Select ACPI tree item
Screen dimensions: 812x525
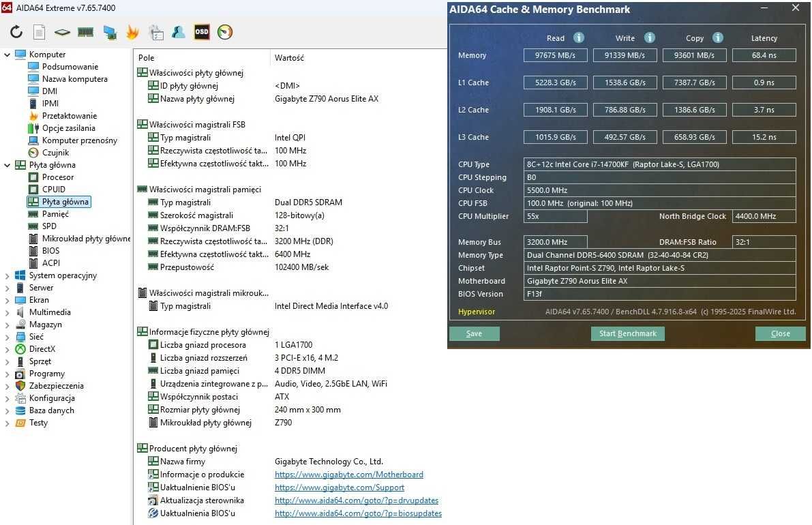click(50, 263)
